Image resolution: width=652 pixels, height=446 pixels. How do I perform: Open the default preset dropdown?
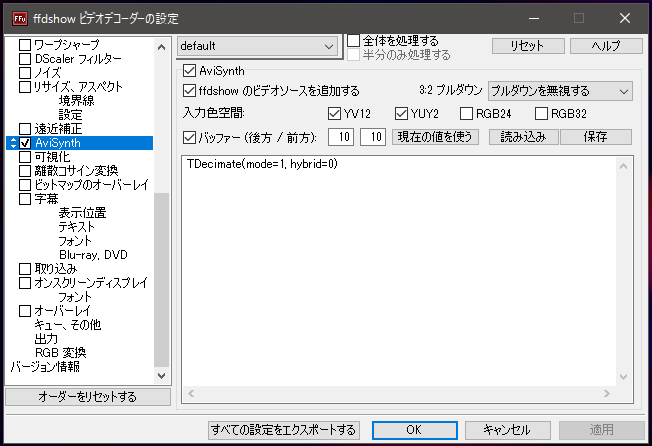click(x=258, y=46)
